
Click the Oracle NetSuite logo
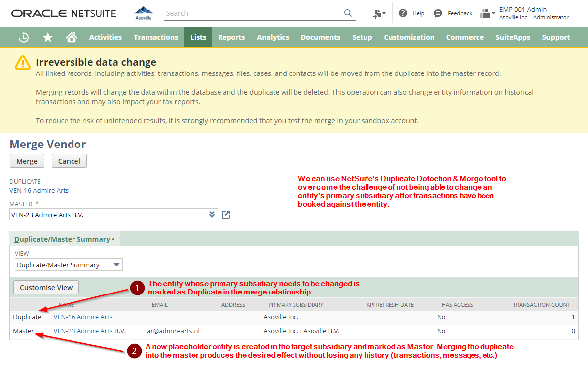(64, 13)
